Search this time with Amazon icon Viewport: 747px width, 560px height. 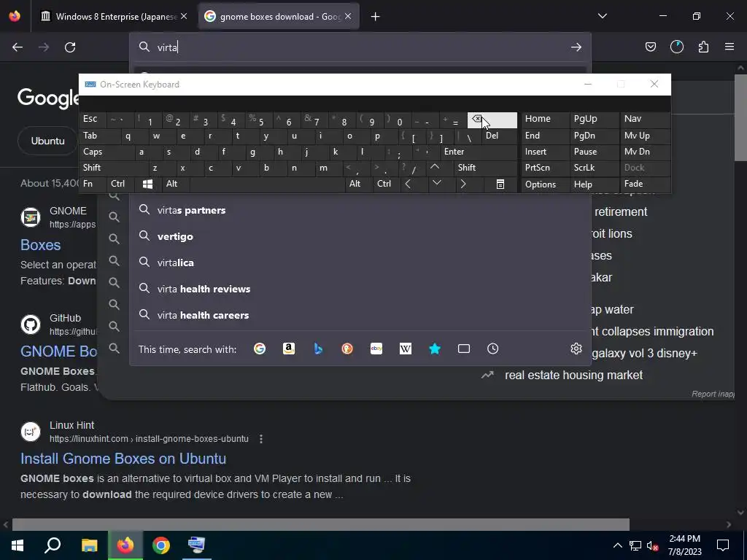pos(289,349)
